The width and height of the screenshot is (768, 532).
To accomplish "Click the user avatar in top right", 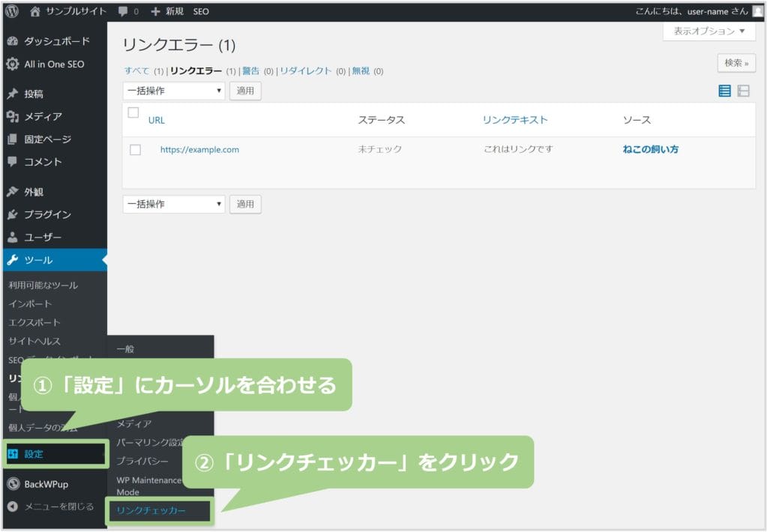I will 757,11.
